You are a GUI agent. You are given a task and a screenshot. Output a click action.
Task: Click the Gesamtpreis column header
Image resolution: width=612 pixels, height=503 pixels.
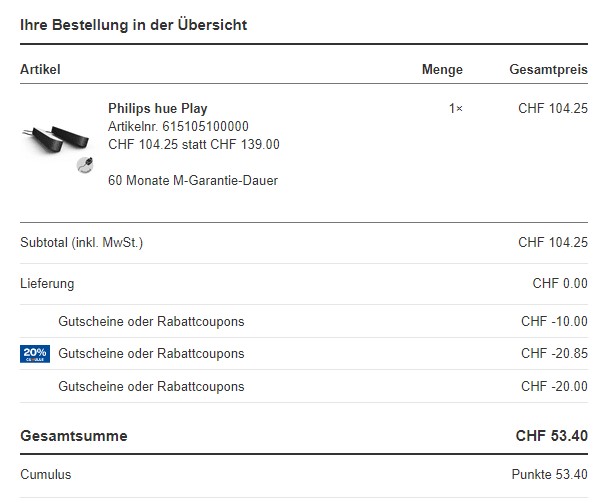(x=547, y=70)
